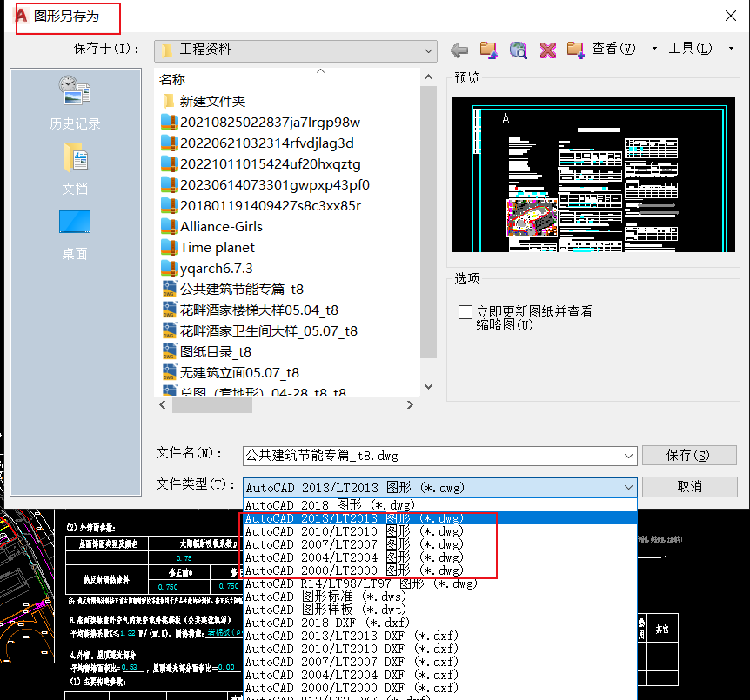The width and height of the screenshot is (750, 700).
Task: Click inside the 文件名 input field
Action: coord(392,455)
